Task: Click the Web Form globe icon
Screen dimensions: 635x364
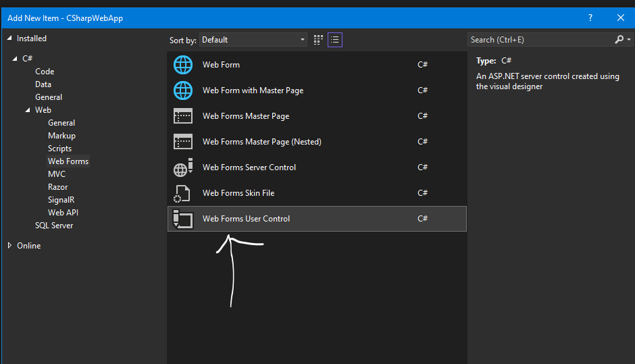Action: click(183, 65)
